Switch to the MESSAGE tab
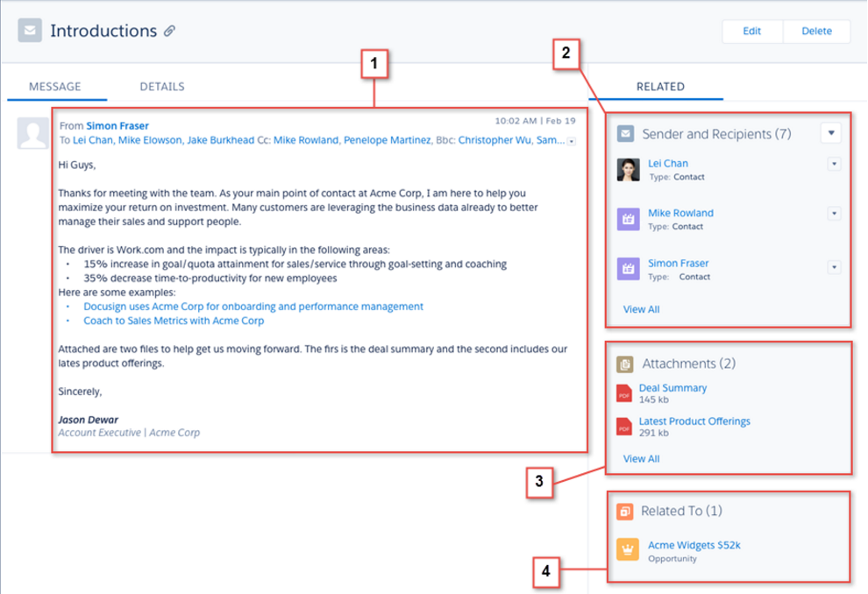 55,87
